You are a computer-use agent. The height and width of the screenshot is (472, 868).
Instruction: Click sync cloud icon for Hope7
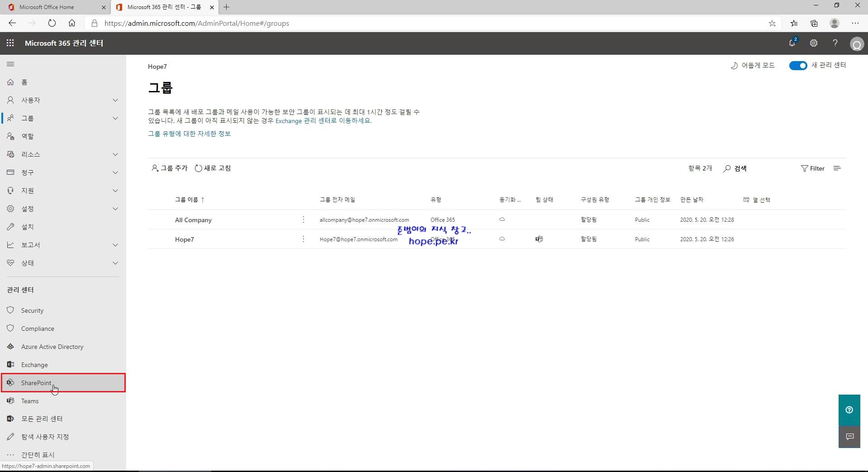pos(502,239)
